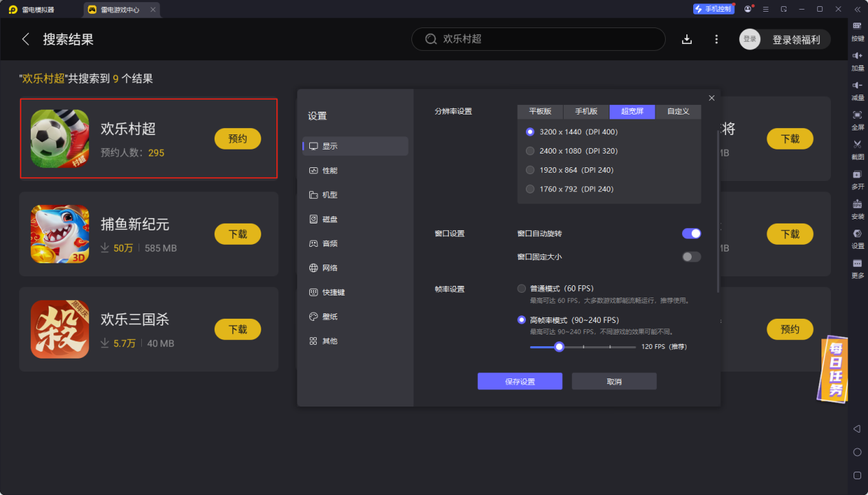Image resolution: width=868 pixels, height=495 pixels.
Task: Collapse the right sidebar with double-arrow icon
Action: [x=857, y=9]
